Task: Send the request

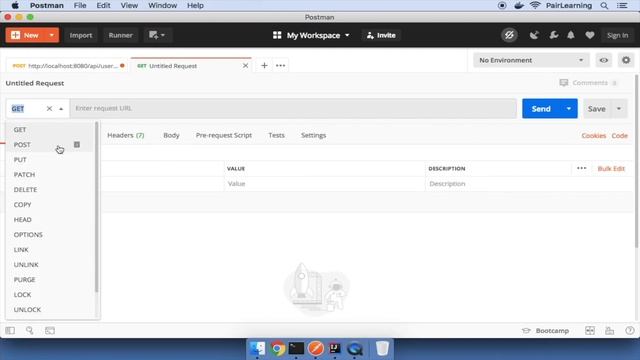Action: click(541, 109)
